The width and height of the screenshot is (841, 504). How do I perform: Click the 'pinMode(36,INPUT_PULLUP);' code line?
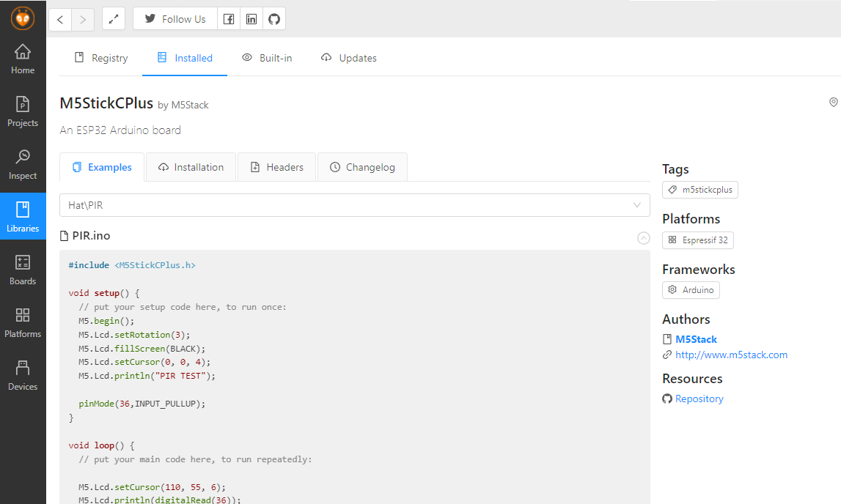(142, 404)
